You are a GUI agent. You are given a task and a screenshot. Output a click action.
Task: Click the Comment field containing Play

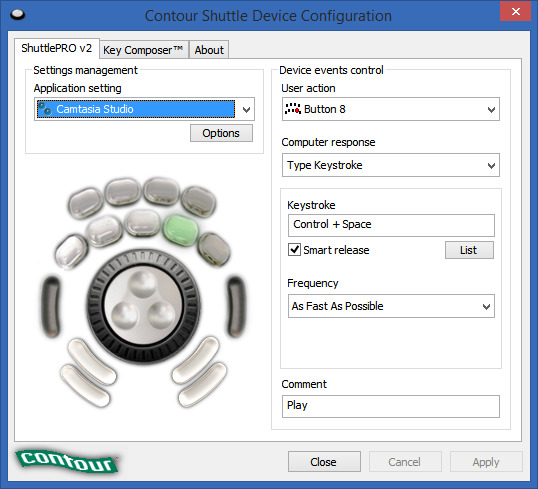tap(391, 406)
